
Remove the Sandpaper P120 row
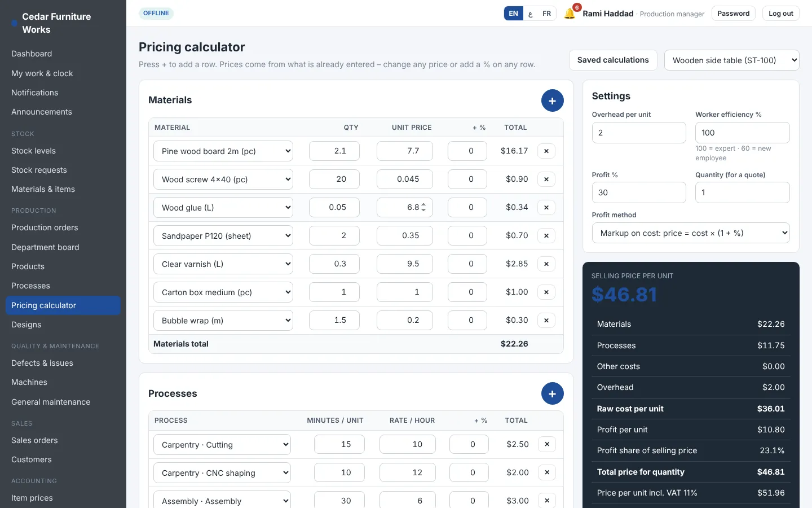(546, 236)
